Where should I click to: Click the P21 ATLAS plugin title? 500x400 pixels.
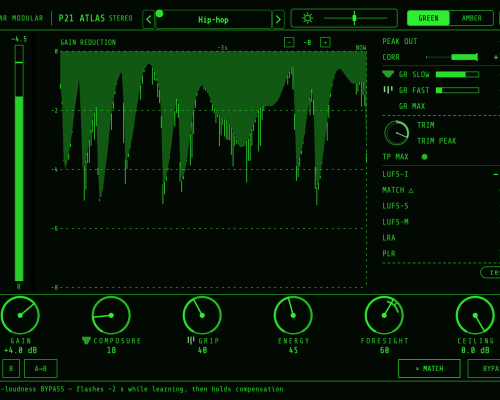[x=82, y=18]
